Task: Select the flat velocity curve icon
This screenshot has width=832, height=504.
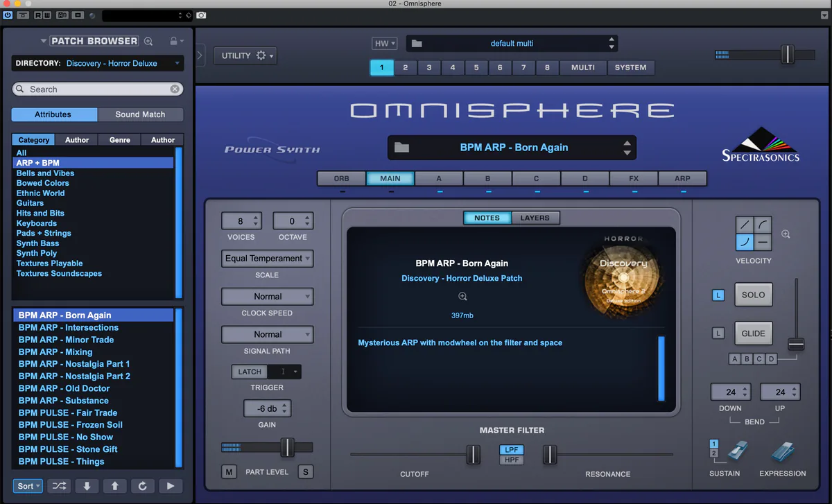Action: pyautogui.click(x=762, y=242)
